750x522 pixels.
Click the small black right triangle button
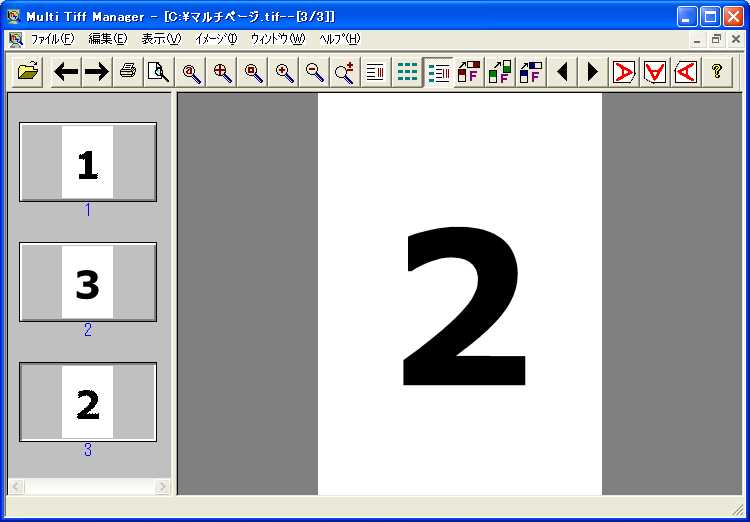593,72
